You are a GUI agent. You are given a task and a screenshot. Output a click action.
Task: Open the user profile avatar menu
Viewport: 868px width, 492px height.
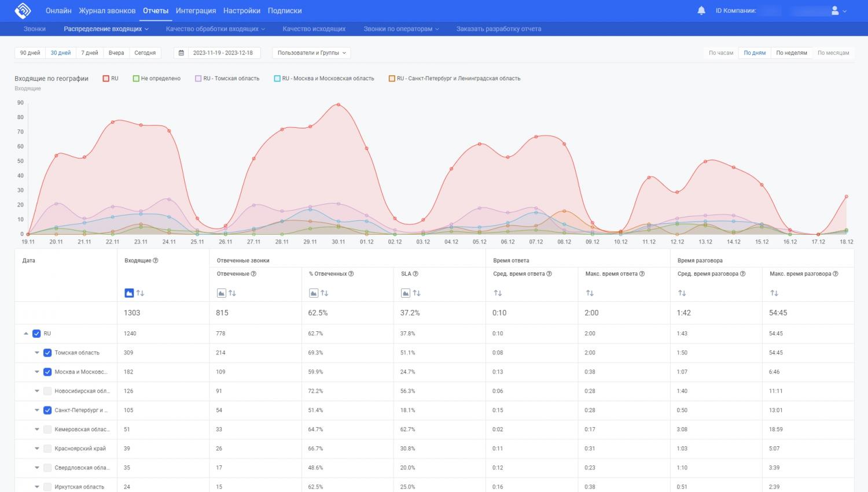[835, 10]
